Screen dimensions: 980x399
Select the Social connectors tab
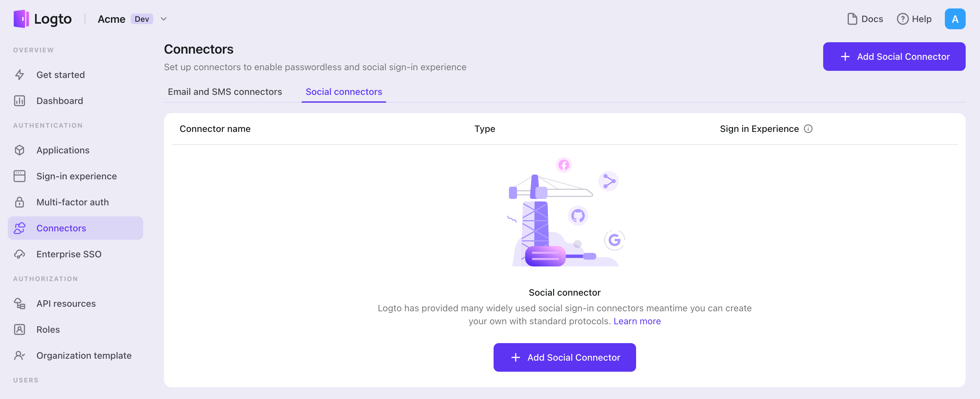coord(344,91)
